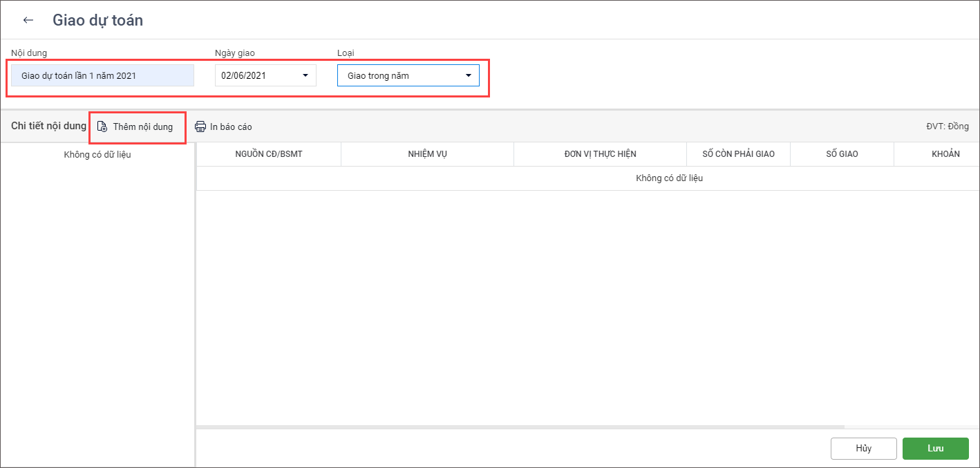This screenshot has height=468, width=980.
Task: Save with the green Lưu button
Action: pyautogui.click(x=935, y=448)
